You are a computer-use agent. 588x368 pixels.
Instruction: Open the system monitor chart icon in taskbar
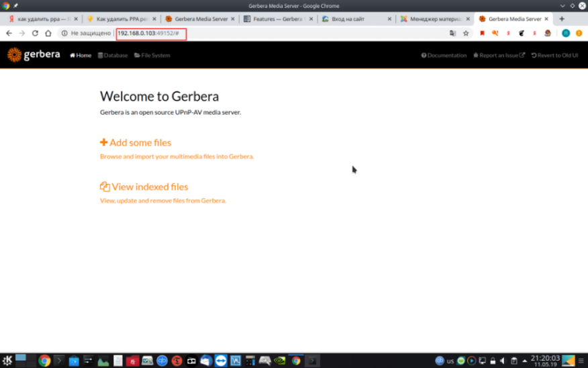(103, 361)
